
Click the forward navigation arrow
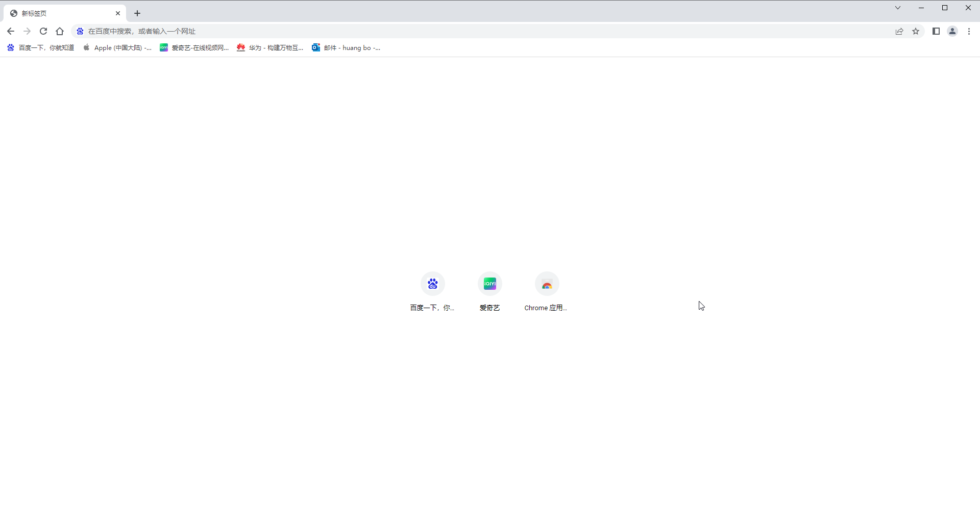coord(27,31)
